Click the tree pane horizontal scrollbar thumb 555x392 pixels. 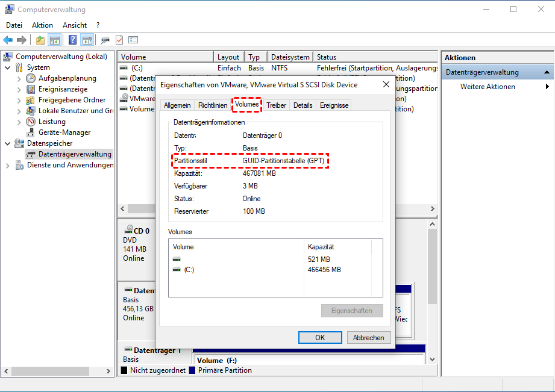pos(50,371)
